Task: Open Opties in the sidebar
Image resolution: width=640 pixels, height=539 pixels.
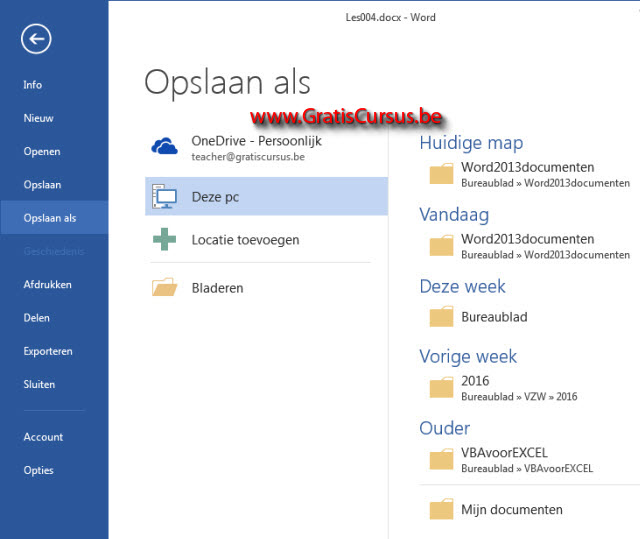Action: pyautogui.click(x=38, y=470)
